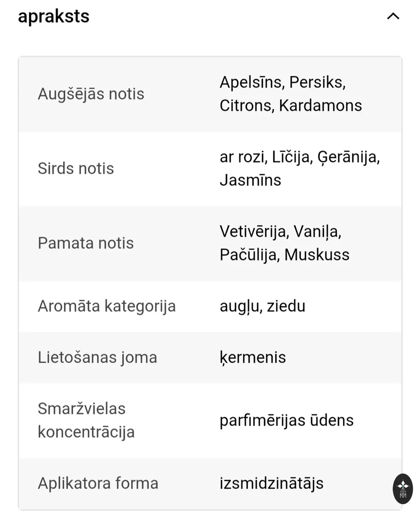The width and height of the screenshot is (420, 511).
Task: Tap the Apelsīns, Persiks, Citrons, Kardamons value
Action: [x=291, y=94]
